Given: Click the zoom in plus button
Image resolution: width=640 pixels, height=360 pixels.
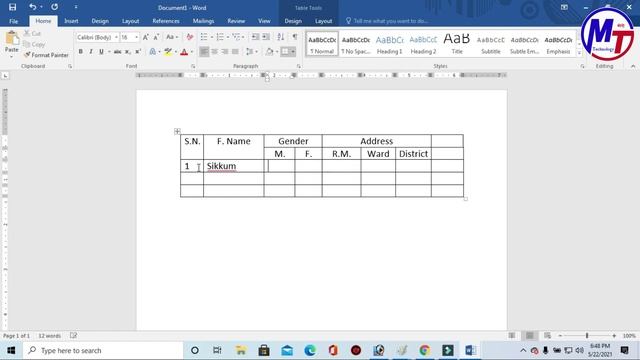Looking at the screenshot, I should point(614,336).
